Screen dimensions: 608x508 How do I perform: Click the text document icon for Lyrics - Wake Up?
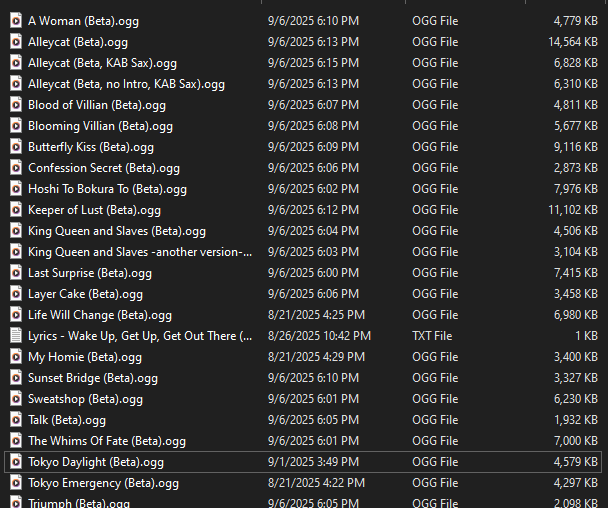(x=16, y=335)
